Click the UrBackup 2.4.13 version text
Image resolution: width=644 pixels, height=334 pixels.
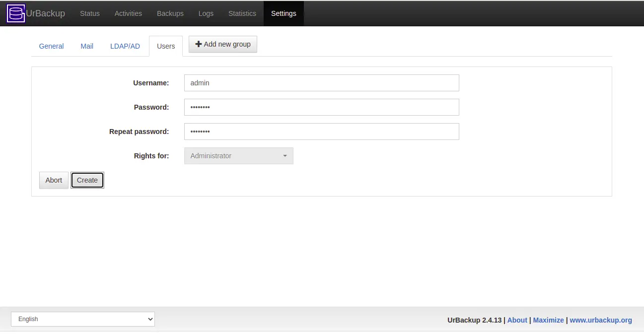(474, 320)
